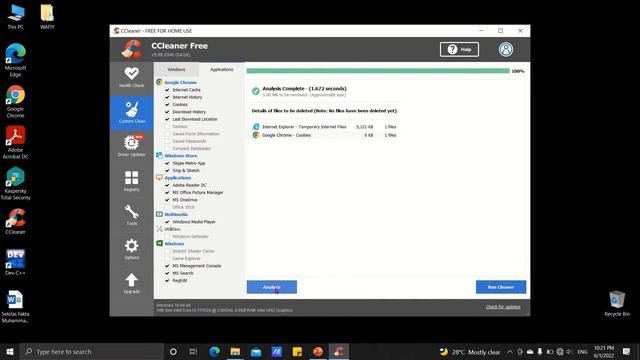Uncheck Chrome Internet Cache checkbox

pos(167,90)
